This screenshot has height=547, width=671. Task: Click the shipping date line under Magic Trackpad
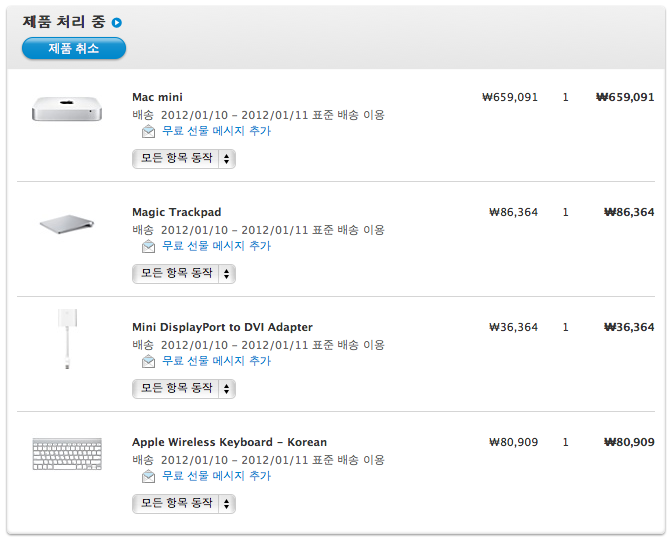pyautogui.click(x=258, y=230)
